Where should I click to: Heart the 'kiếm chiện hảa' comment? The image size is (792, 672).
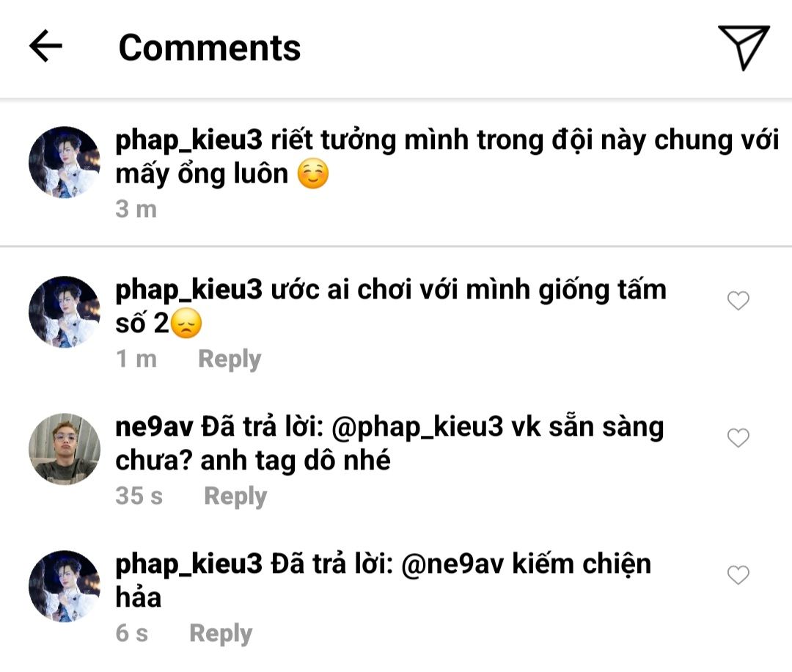click(738, 575)
